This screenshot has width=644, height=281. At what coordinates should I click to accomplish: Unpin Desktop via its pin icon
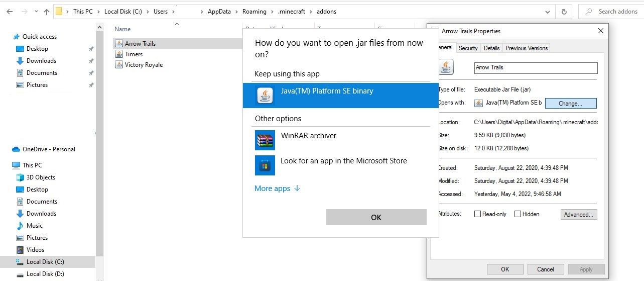91,49
